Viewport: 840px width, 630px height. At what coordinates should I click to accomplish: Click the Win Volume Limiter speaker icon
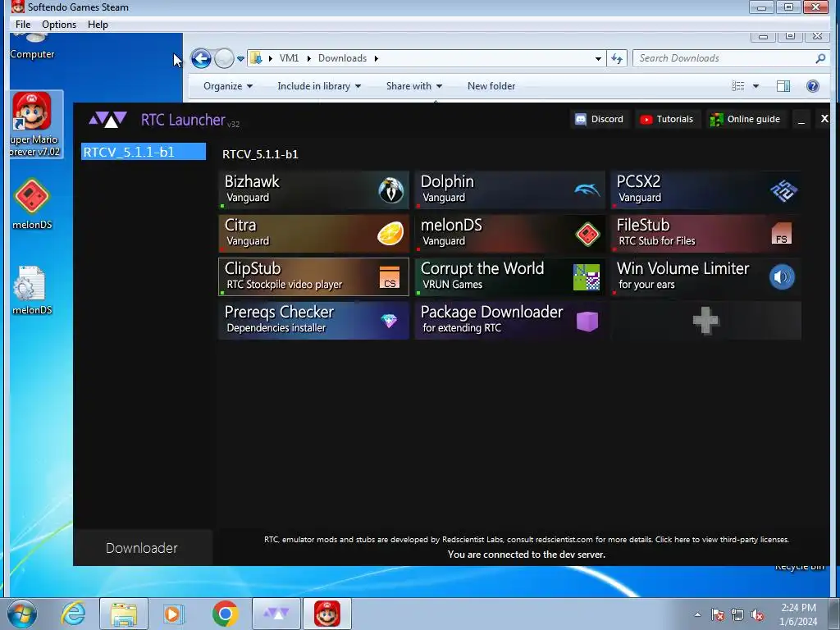click(782, 277)
